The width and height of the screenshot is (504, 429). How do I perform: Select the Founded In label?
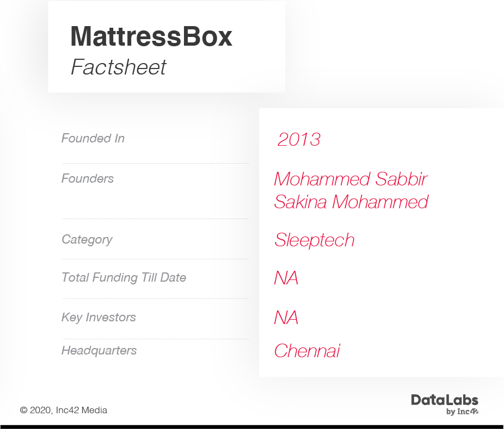point(93,139)
